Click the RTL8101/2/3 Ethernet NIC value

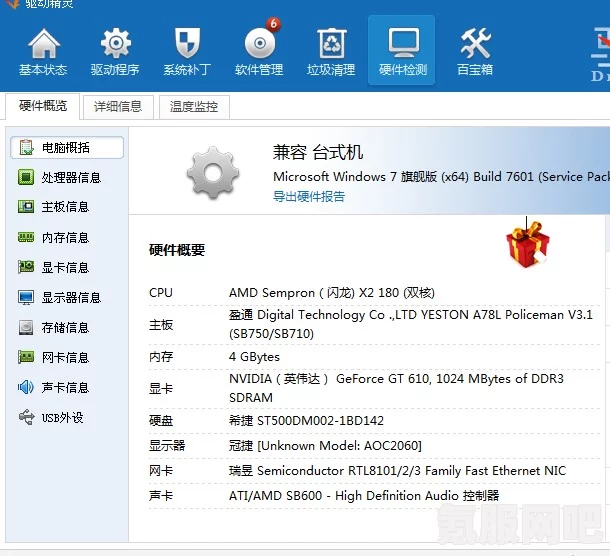397,471
